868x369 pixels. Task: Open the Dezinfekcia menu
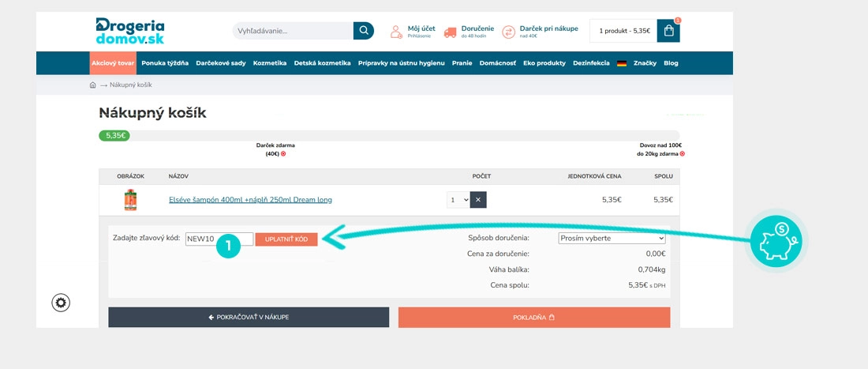tap(591, 63)
